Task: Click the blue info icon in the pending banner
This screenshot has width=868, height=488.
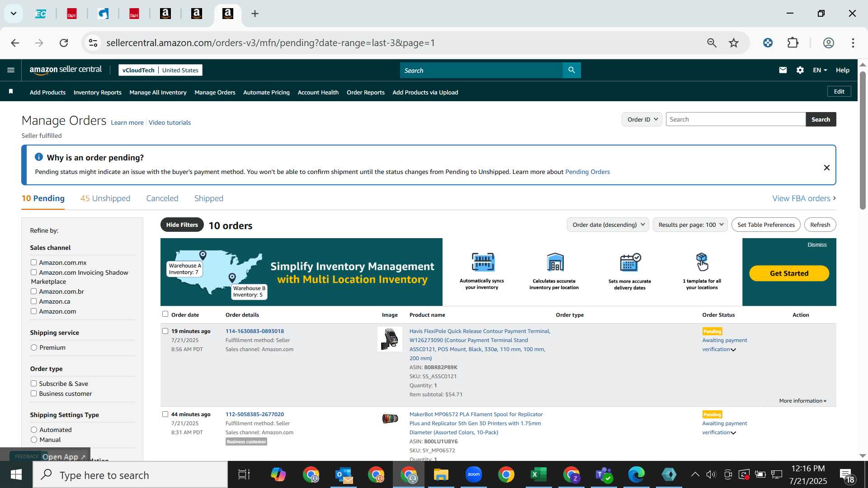Action: (39, 157)
